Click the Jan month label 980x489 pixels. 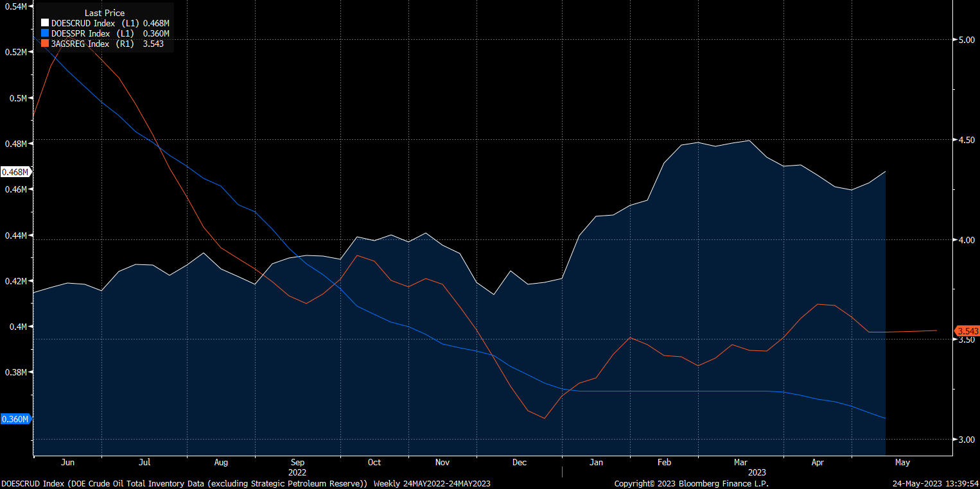point(596,462)
